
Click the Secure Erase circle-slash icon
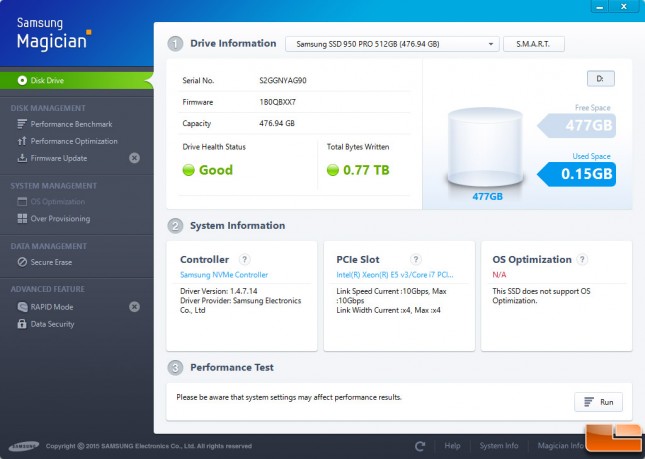point(22,262)
